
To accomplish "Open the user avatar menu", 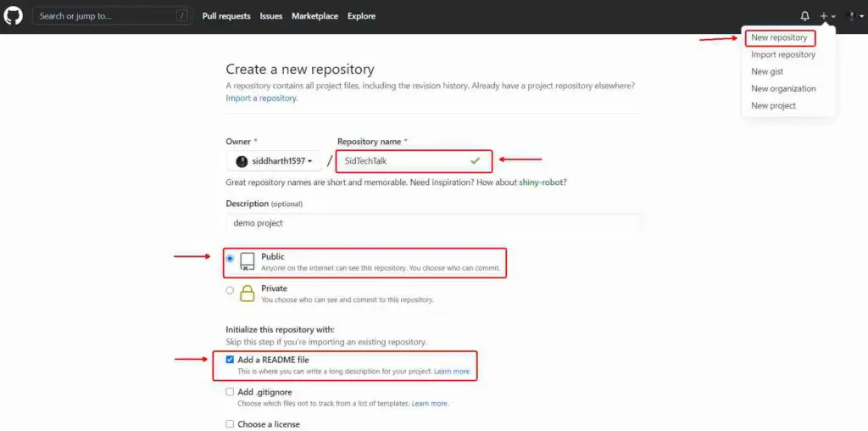I will click(x=854, y=16).
